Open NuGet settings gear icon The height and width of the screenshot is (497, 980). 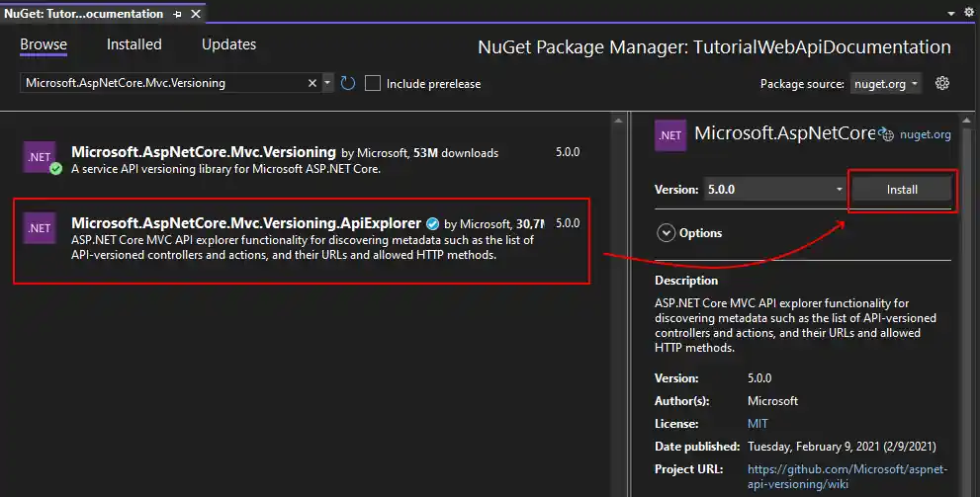point(942,83)
